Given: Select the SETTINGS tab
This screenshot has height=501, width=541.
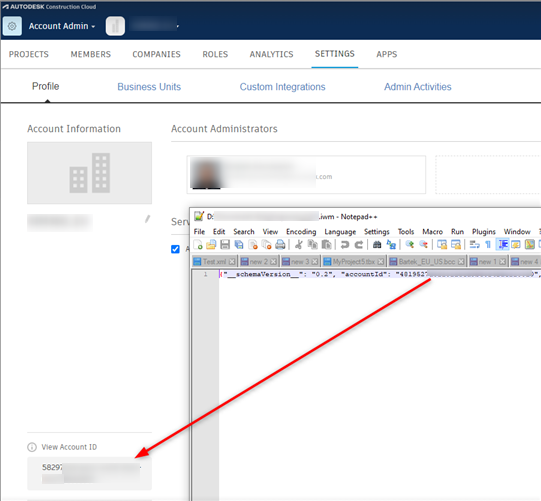Looking at the screenshot, I should 335,54.
